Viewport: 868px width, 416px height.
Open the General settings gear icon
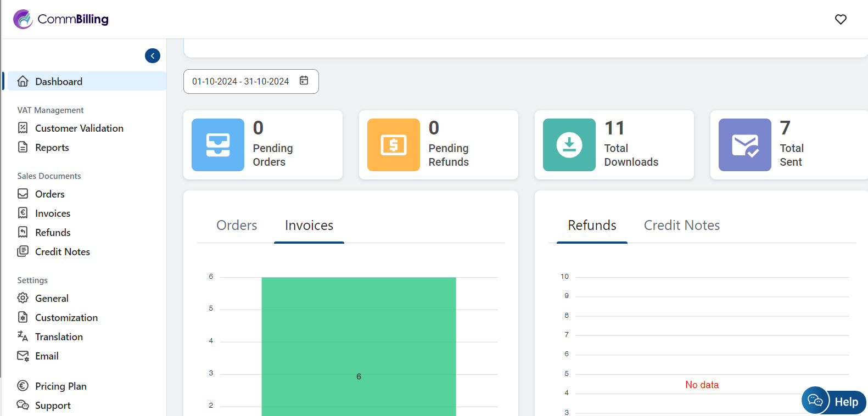coord(23,298)
